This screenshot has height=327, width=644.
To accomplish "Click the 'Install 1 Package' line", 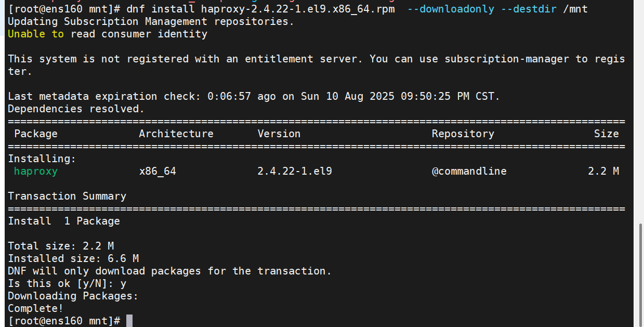I will (64, 221).
